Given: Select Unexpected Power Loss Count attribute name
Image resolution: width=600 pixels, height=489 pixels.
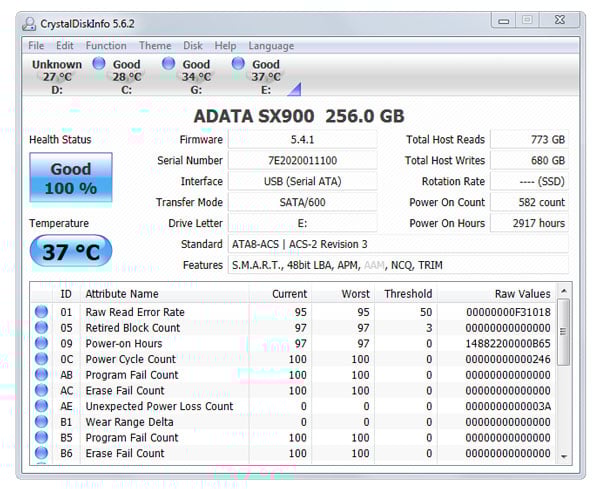Looking at the screenshot, I should coord(159,406).
